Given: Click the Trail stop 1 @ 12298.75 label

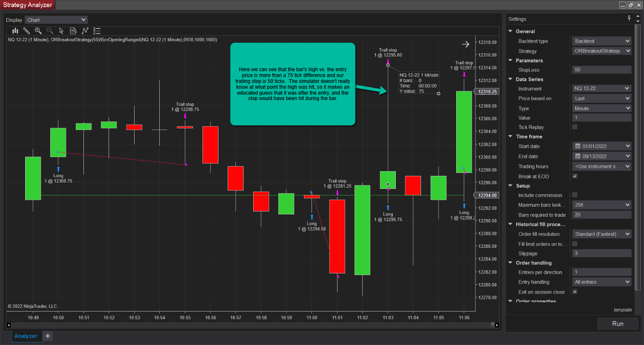Looking at the screenshot, I should (x=185, y=107).
